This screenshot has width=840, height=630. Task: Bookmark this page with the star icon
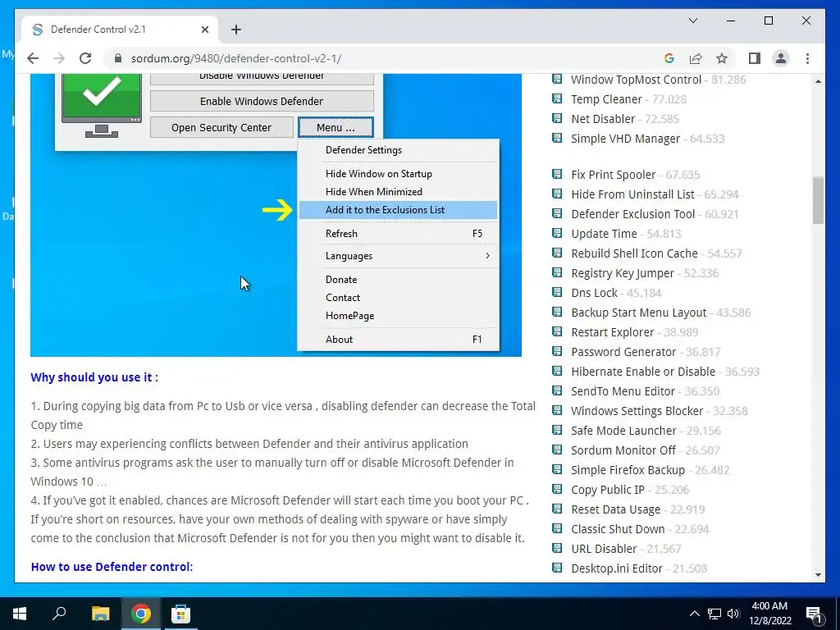722,58
